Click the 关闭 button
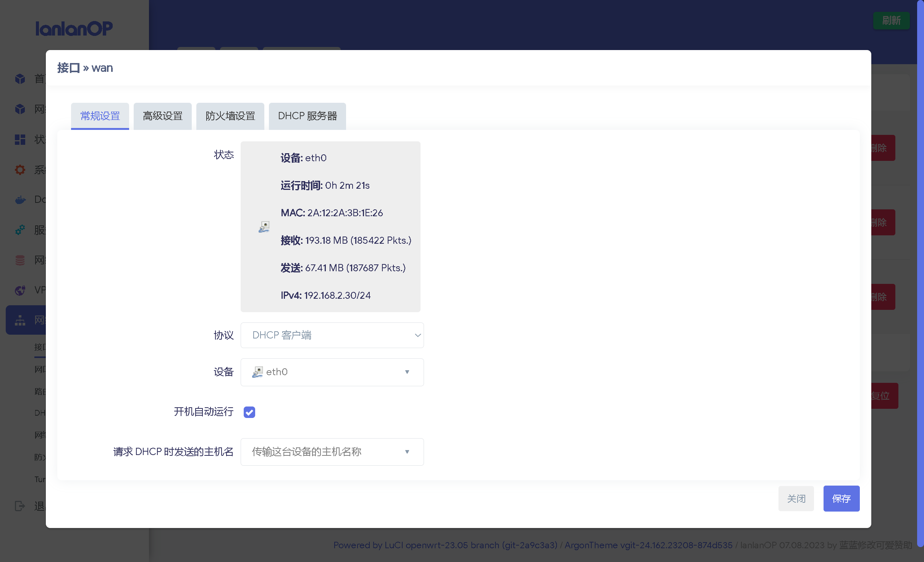This screenshot has width=924, height=562. [796, 499]
